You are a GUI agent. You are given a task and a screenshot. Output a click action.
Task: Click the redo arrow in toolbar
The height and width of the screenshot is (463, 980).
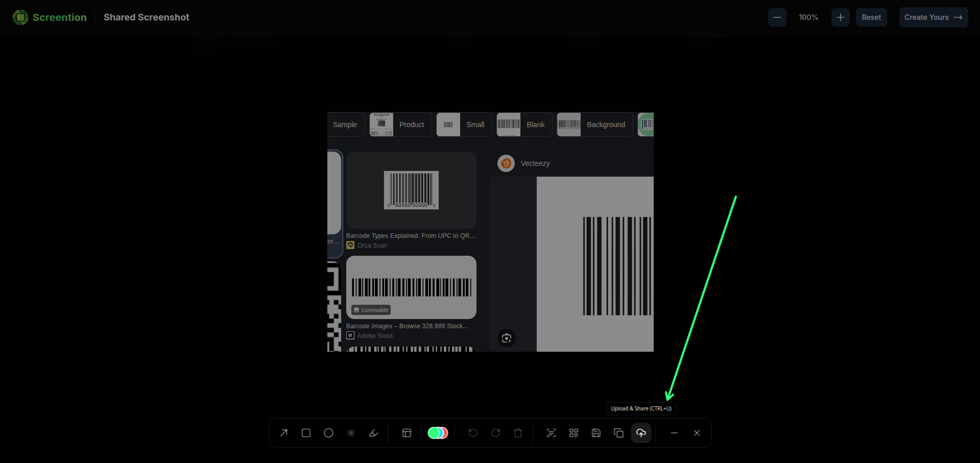[495, 433]
